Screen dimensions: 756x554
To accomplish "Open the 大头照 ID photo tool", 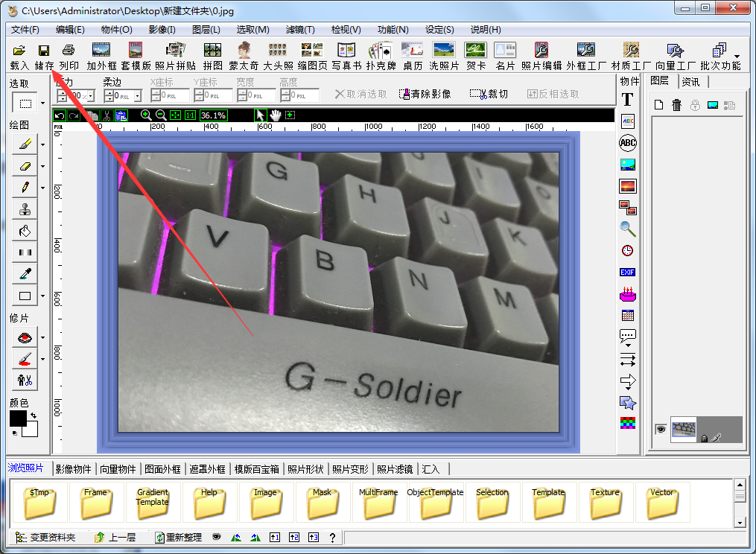I will [278, 57].
